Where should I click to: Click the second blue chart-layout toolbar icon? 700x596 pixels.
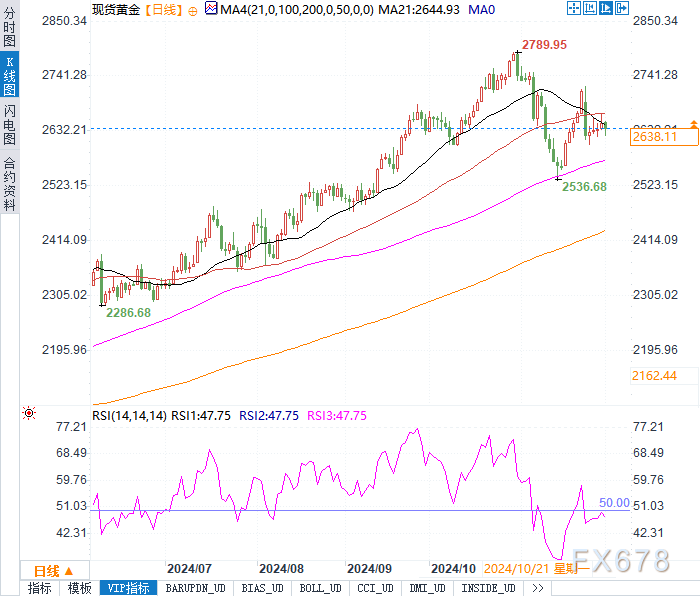590,8
